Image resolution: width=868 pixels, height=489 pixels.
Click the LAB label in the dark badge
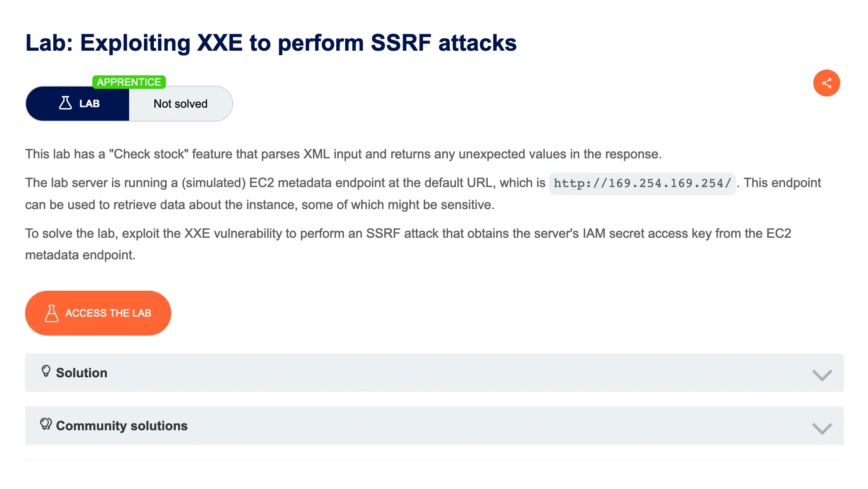(x=89, y=104)
